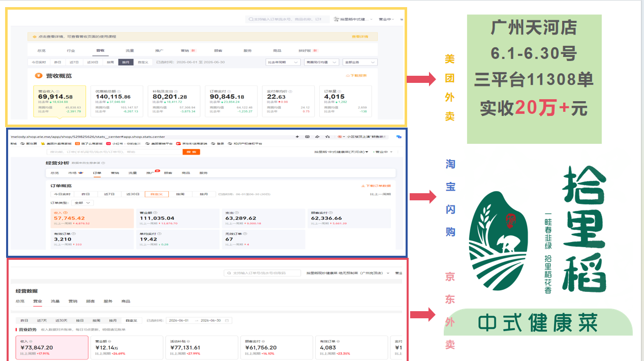Click search magnifier icon in Meituan top search box

tap(251, 19)
